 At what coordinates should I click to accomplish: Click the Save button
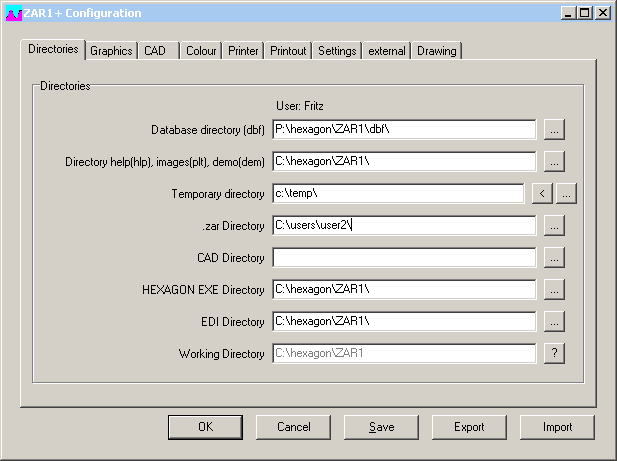point(381,427)
